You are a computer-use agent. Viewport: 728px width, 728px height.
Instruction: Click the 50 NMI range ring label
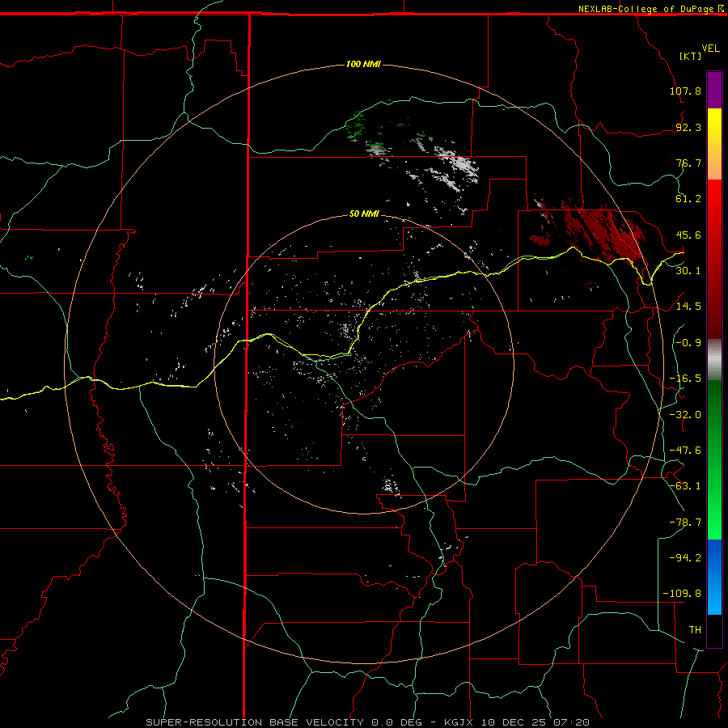(365, 214)
